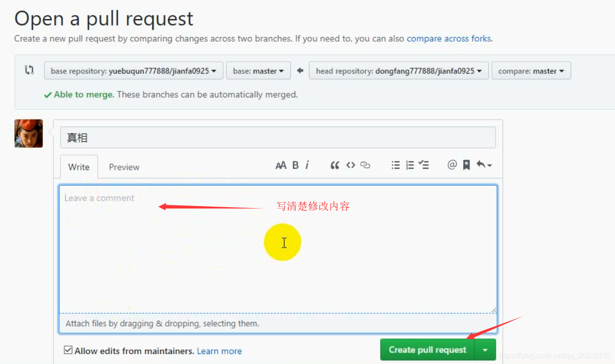Click the header text size icon
This screenshot has width=615, height=364.
click(x=281, y=166)
